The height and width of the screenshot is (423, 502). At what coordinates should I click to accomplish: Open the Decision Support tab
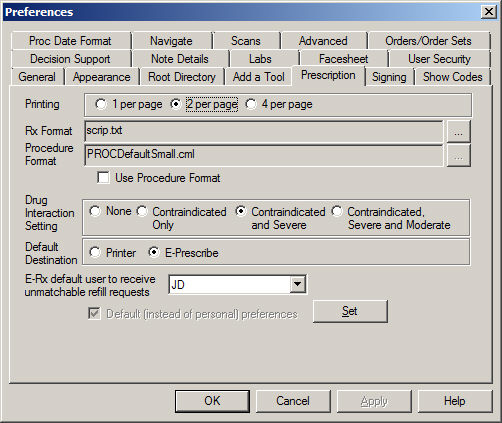pos(70,59)
